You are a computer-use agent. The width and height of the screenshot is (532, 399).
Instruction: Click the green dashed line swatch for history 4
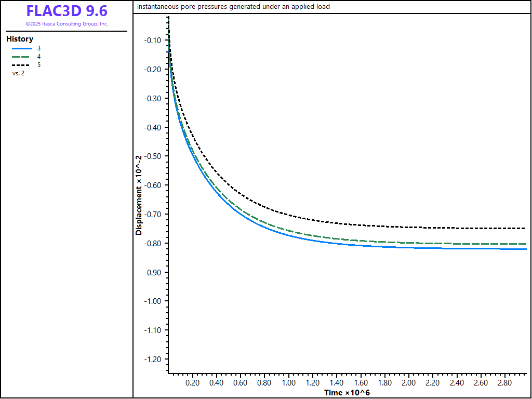pyautogui.click(x=22, y=57)
